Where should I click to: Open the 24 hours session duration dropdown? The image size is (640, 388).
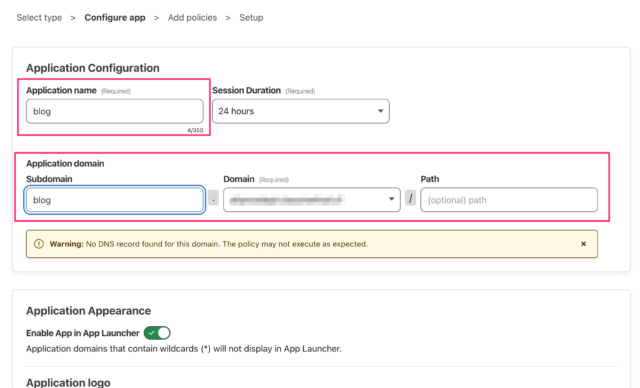301,111
